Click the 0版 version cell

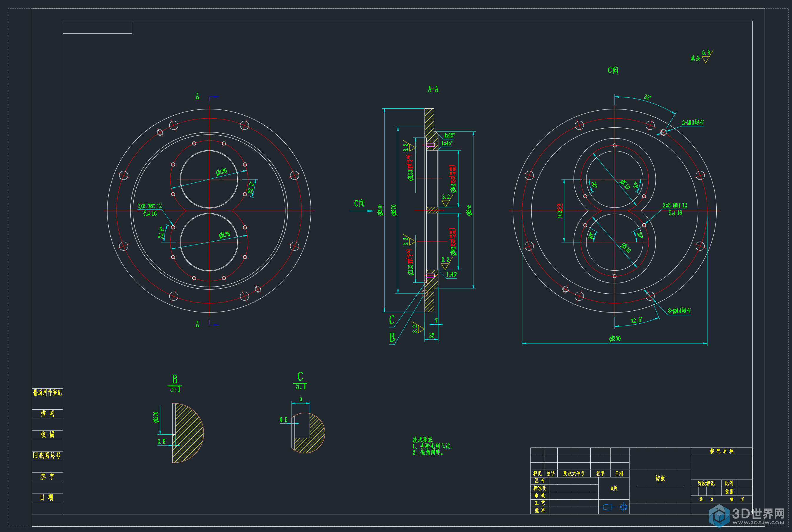click(614, 488)
